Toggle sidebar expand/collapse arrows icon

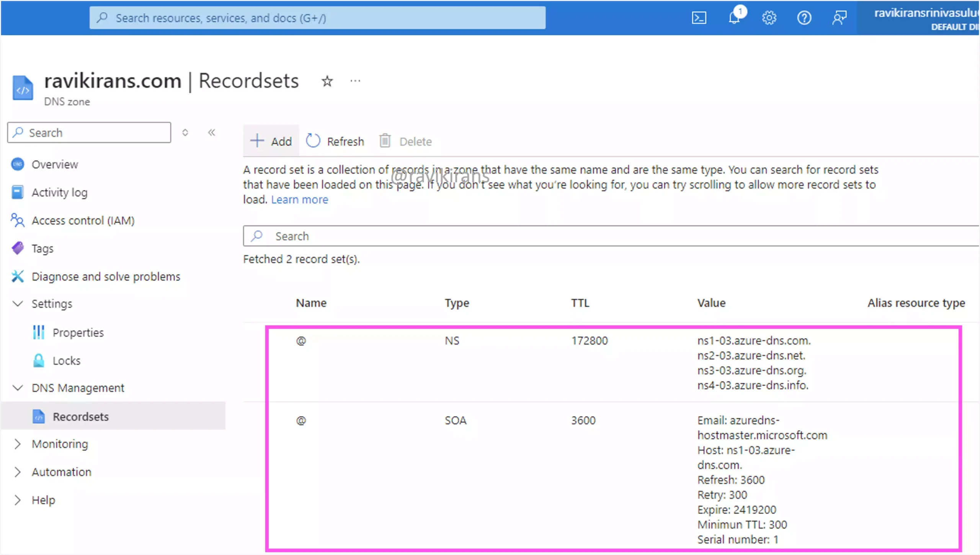[x=185, y=133]
